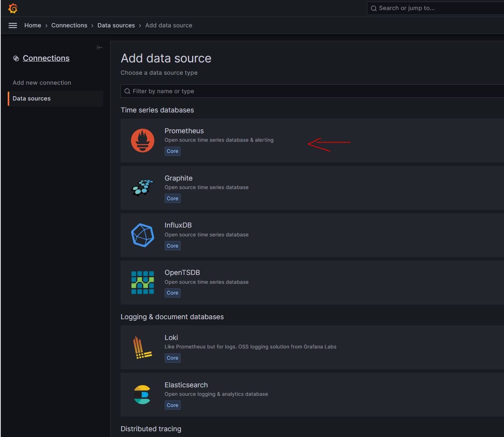Screen dimensions: 504x437
Task: Click the Elasticsearch logo icon
Action: tap(142, 395)
